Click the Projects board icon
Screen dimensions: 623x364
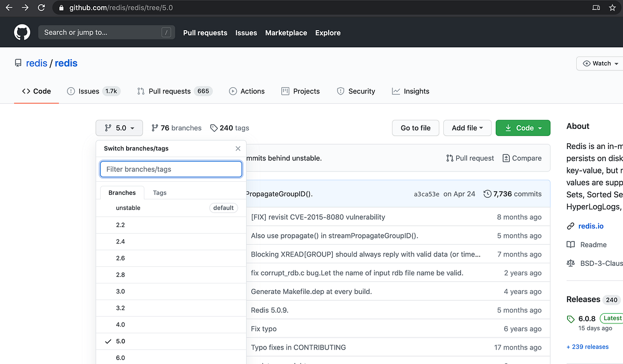click(x=285, y=91)
